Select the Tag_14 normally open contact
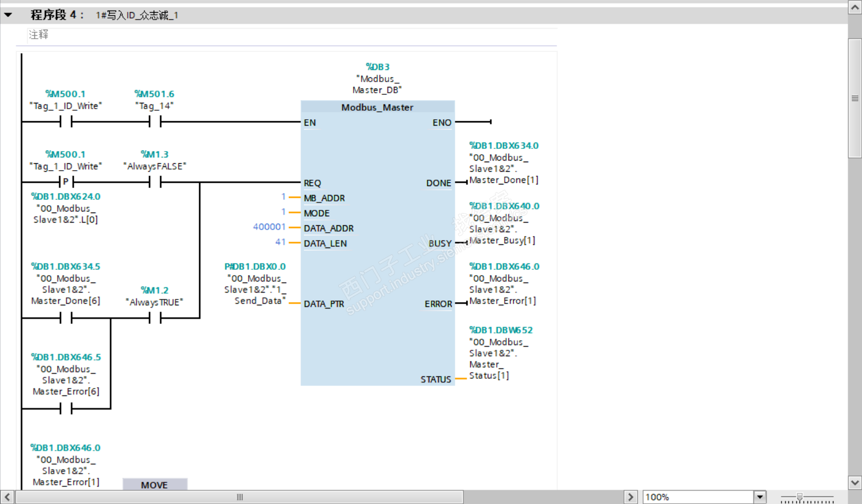The image size is (862, 504). pos(155,122)
